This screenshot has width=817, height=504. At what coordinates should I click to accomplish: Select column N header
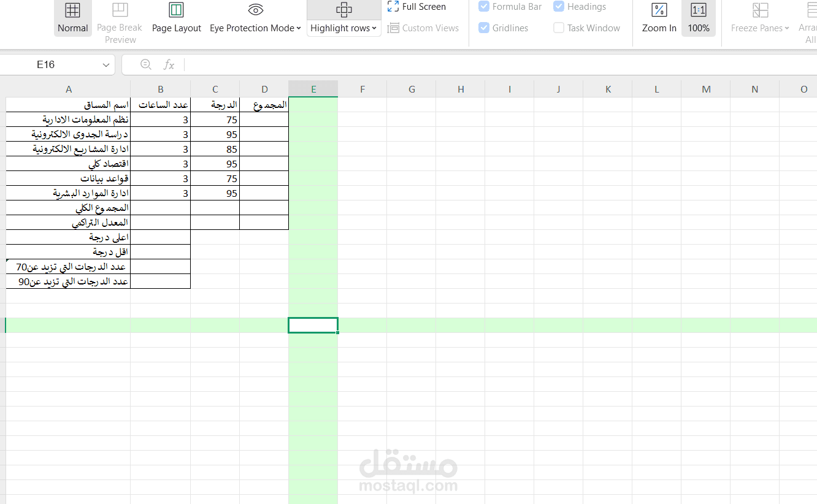[x=755, y=89]
